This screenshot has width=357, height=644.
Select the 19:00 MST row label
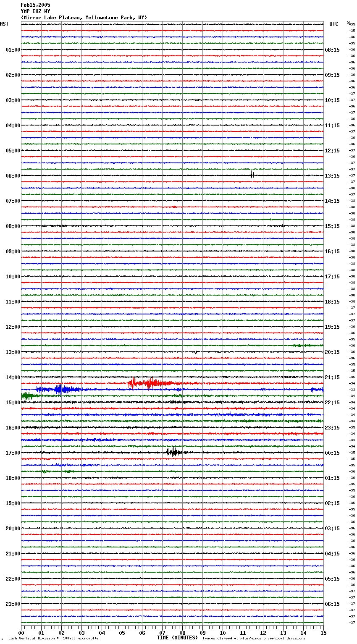coord(13,503)
